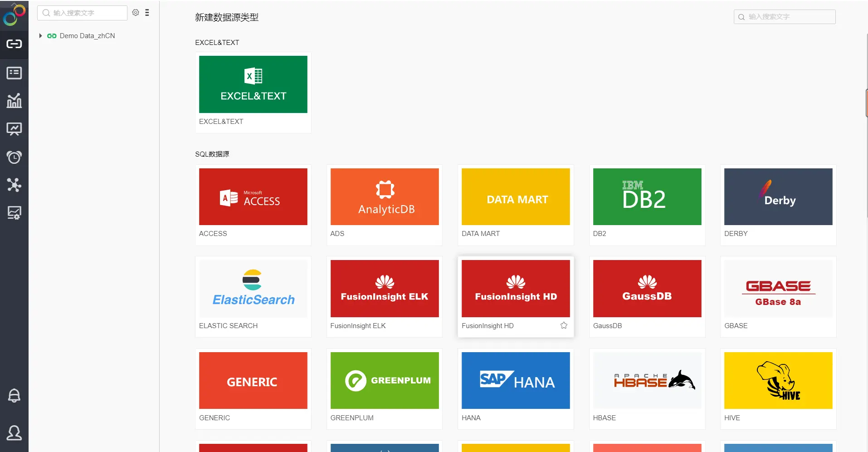
Task: Open the monitor settings management sidebar icon
Action: [14, 213]
